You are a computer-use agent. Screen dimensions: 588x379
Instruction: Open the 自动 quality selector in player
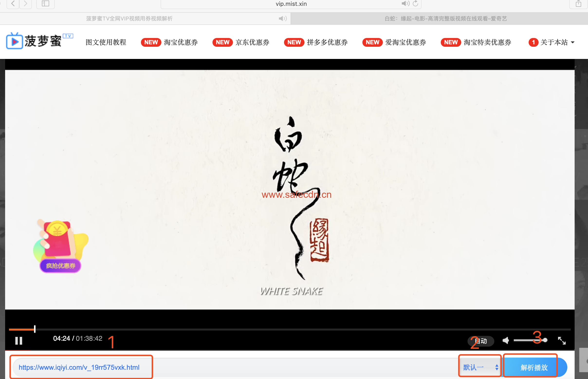pyautogui.click(x=481, y=341)
